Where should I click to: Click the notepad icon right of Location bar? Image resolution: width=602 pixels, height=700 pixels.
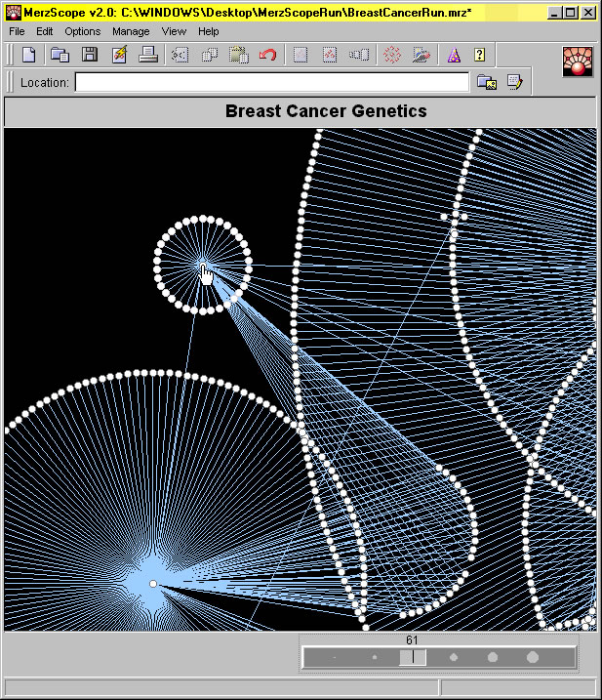tap(514, 83)
